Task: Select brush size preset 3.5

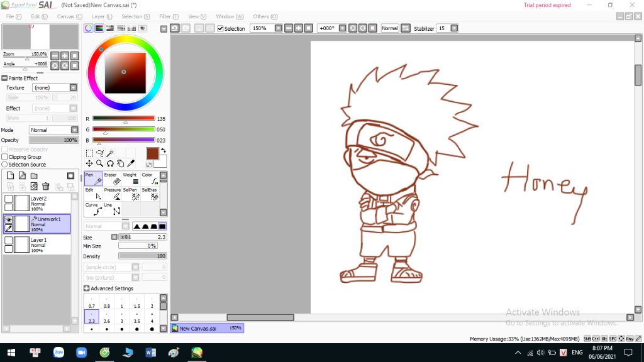Action: pyautogui.click(x=136, y=317)
